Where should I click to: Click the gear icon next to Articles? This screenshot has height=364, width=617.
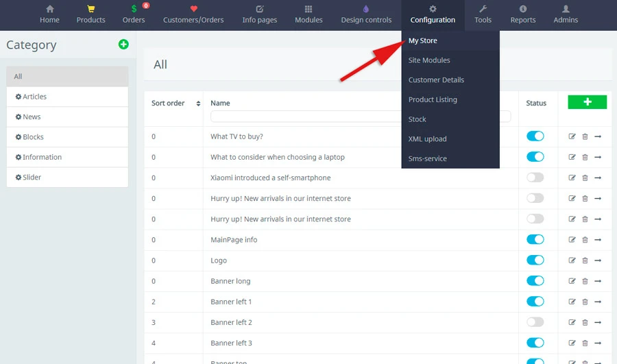19,97
